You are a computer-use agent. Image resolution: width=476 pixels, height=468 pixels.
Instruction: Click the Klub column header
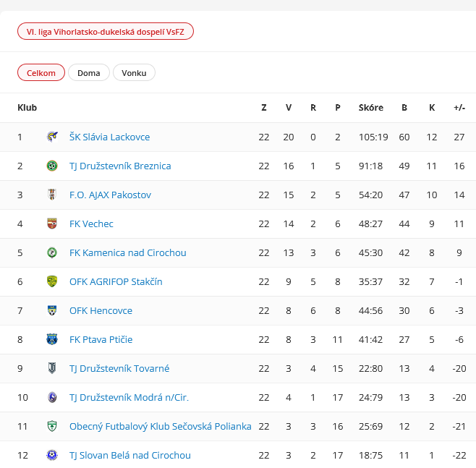click(27, 108)
